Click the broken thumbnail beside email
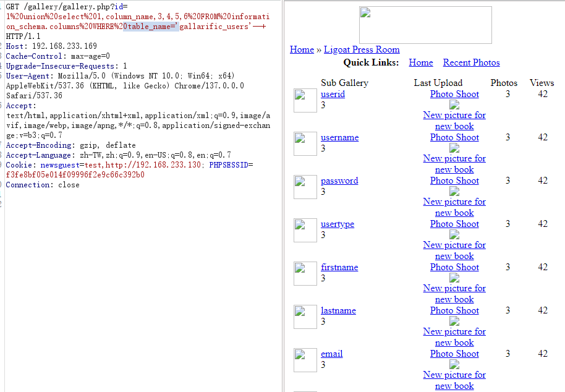This screenshot has width=565, height=392. (305, 360)
